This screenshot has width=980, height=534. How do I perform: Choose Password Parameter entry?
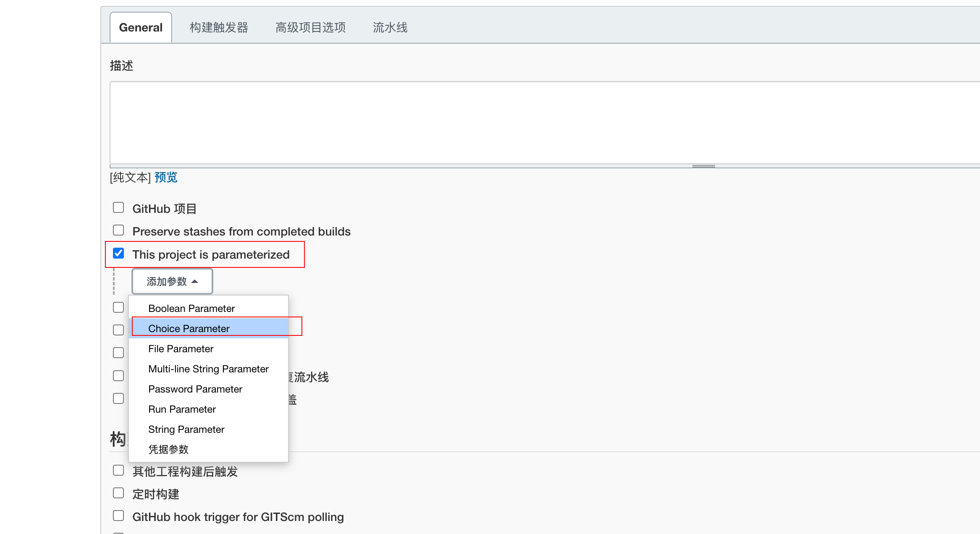195,389
